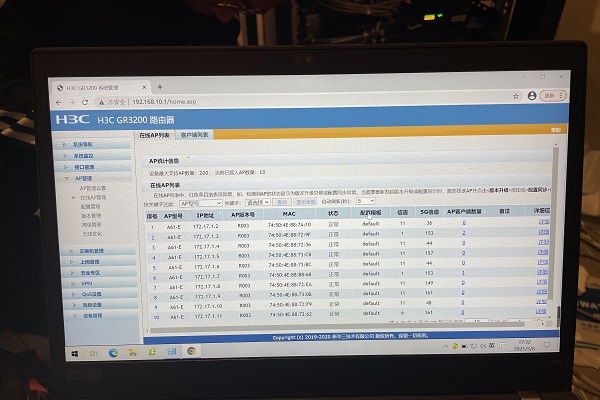Open 安全专区 in the sidebar
This screenshot has width=600, height=400.
click(90, 272)
